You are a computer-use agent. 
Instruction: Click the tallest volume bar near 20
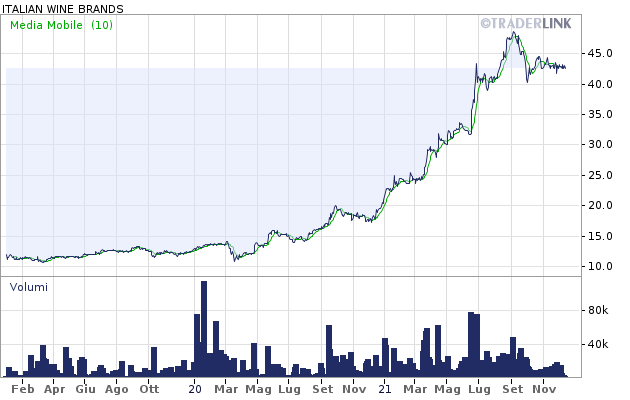click(x=204, y=329)
